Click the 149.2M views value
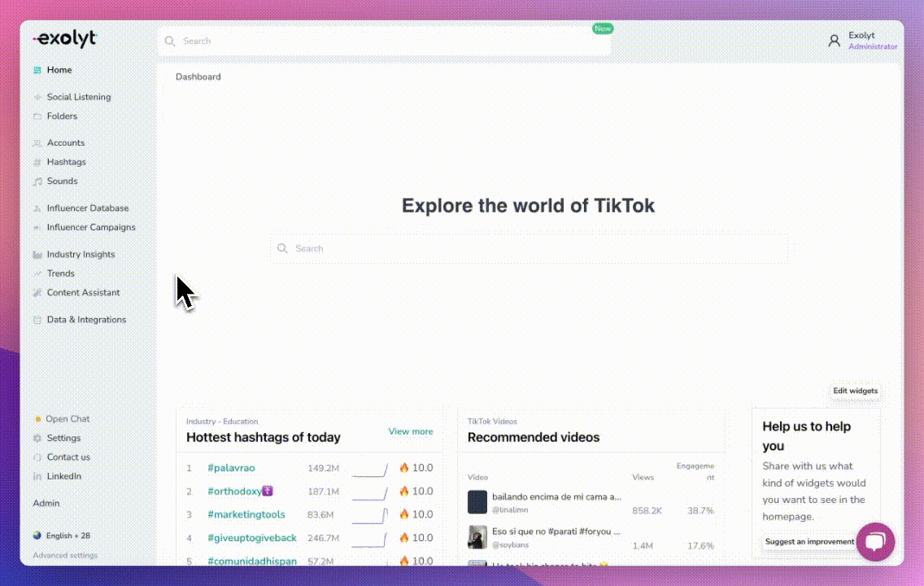This screenshot has height=586, width=924. [323, 468]
